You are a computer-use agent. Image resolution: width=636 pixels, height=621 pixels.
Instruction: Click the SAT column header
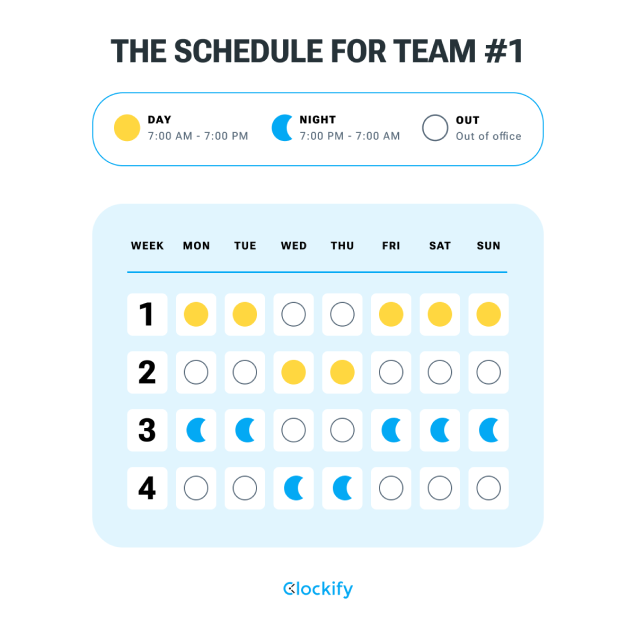[440, 246]
